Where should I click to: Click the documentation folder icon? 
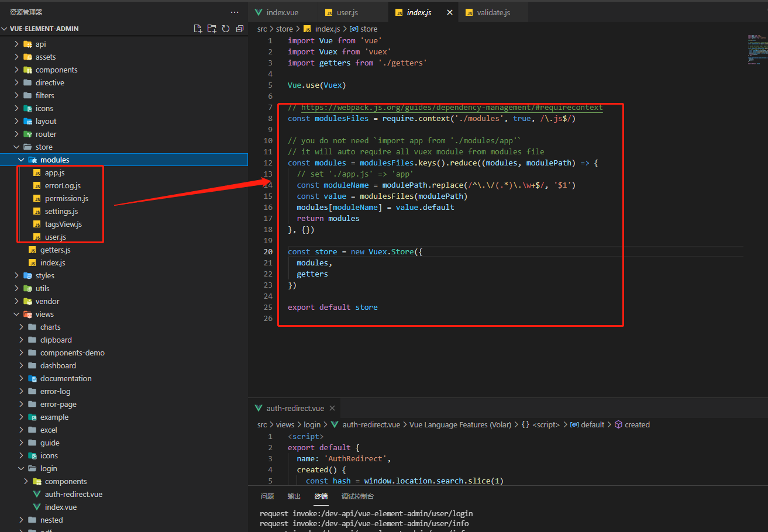tap(32, 378)
